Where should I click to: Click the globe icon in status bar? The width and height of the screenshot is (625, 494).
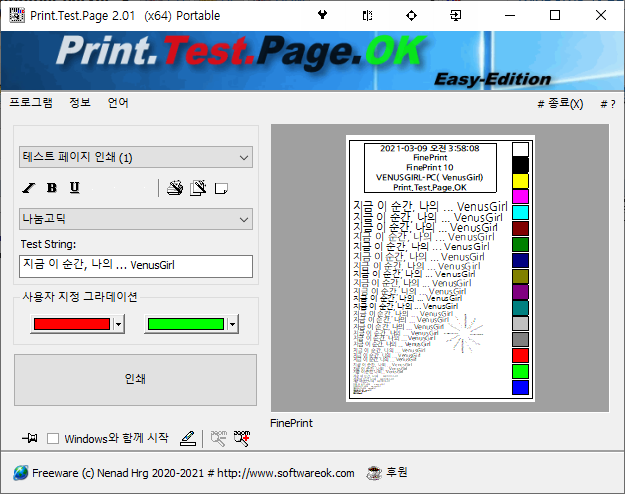pyautogui.click(x=21, y=473)
